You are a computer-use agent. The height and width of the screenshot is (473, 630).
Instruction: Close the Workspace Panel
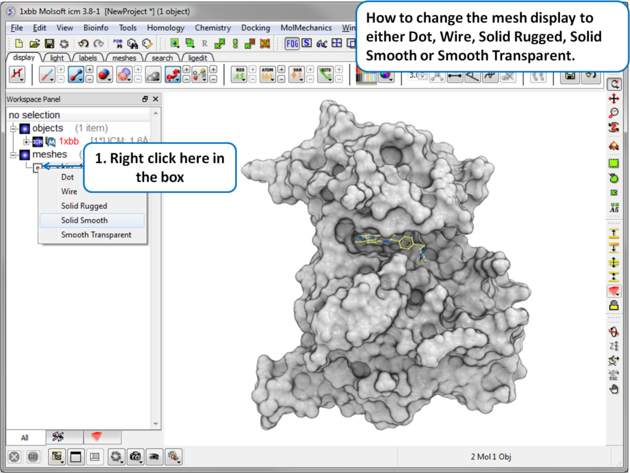coord(155,99)
